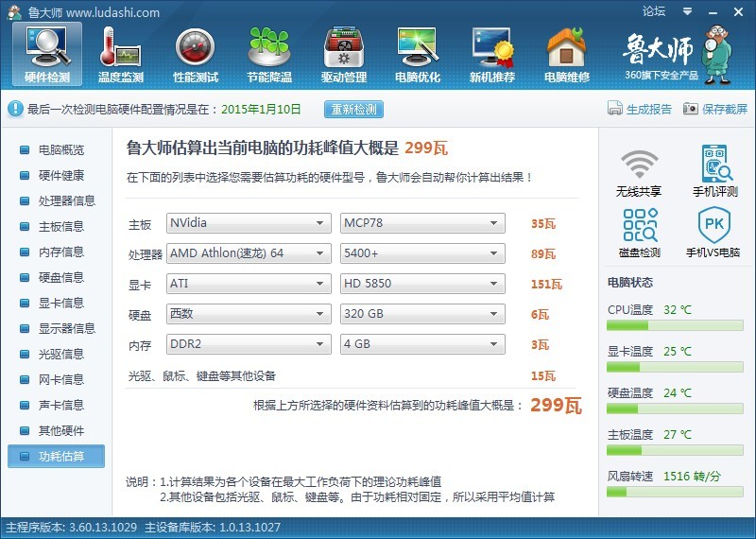Click the 保存截屏 link text
The height and width of the screenshot is (539, 756).
point(725,109)
